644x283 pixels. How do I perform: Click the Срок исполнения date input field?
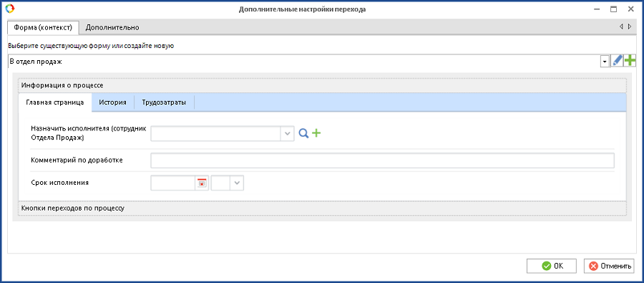click(173, 183)
